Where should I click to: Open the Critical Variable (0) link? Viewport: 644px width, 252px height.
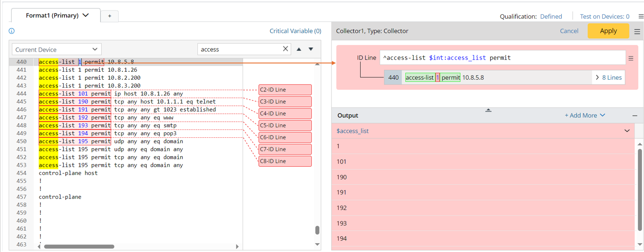pyautogui.click(x=295, y=31)
